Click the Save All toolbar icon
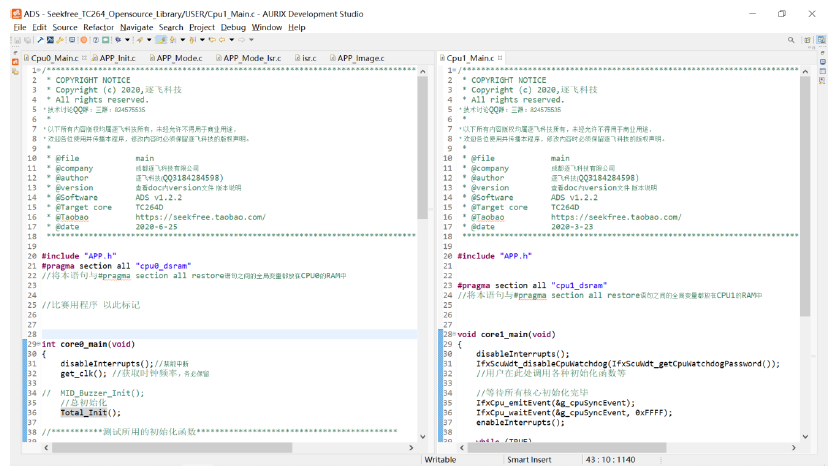 click(28, 40)
